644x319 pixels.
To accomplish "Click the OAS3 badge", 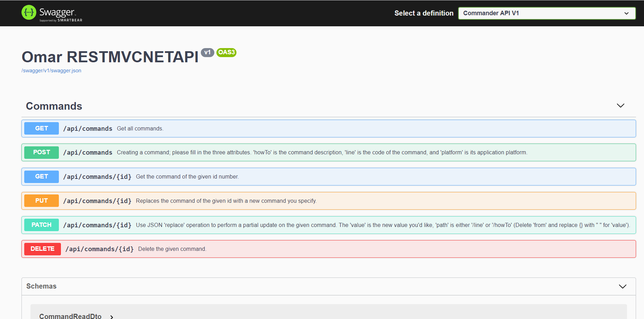I will (226, 53).
